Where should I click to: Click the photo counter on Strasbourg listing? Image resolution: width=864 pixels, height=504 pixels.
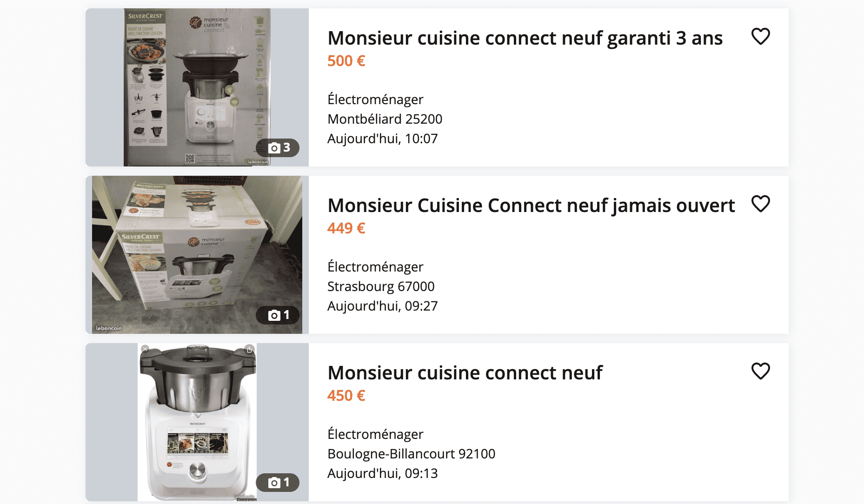tap(278, 315)
